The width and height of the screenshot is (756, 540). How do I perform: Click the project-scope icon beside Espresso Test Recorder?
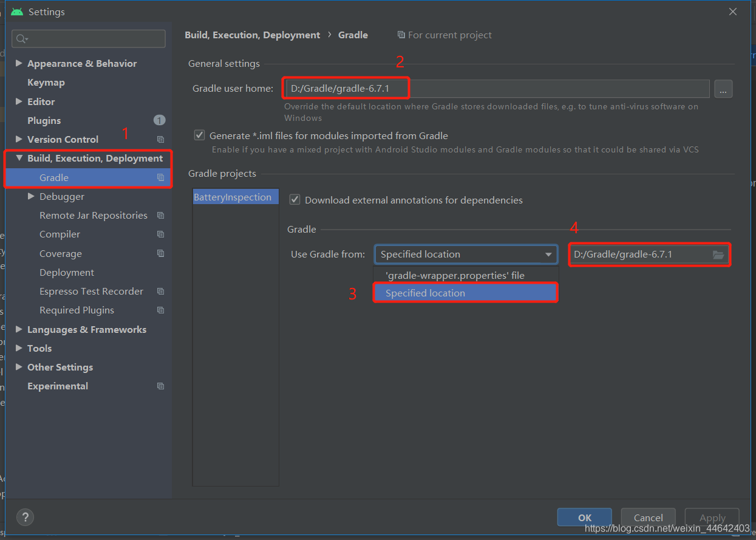pyautogui.click(x=160, y=291)
